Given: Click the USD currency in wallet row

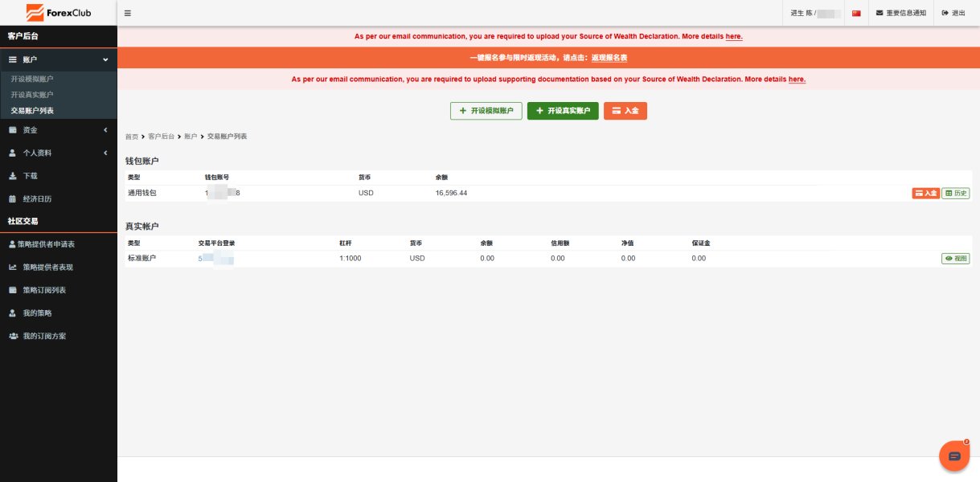Looking at the screenshot, I should [366, 194].
